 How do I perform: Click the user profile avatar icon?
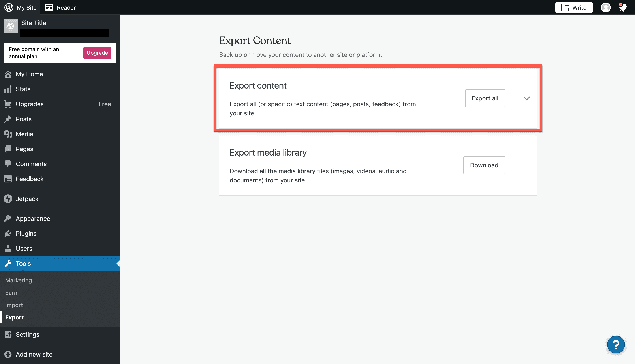605,7
